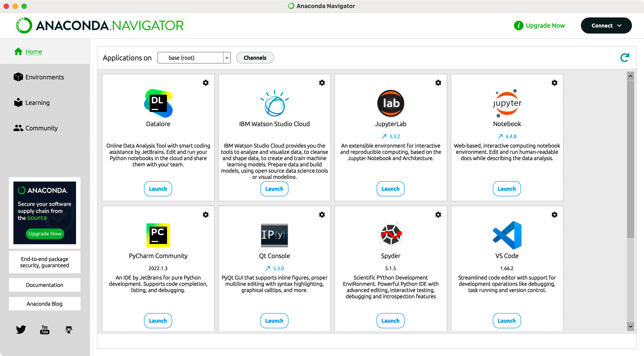Open settings gear on JupyterLab card
The width and height of the screenshot is (644, 356).
pyautogui.click(x=438, y=83)
